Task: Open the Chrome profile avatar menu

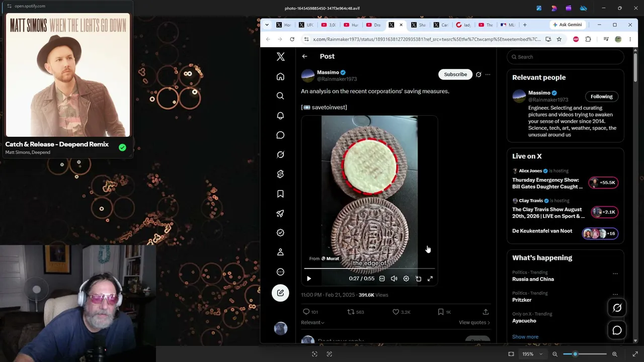Action: click(618, 39)
